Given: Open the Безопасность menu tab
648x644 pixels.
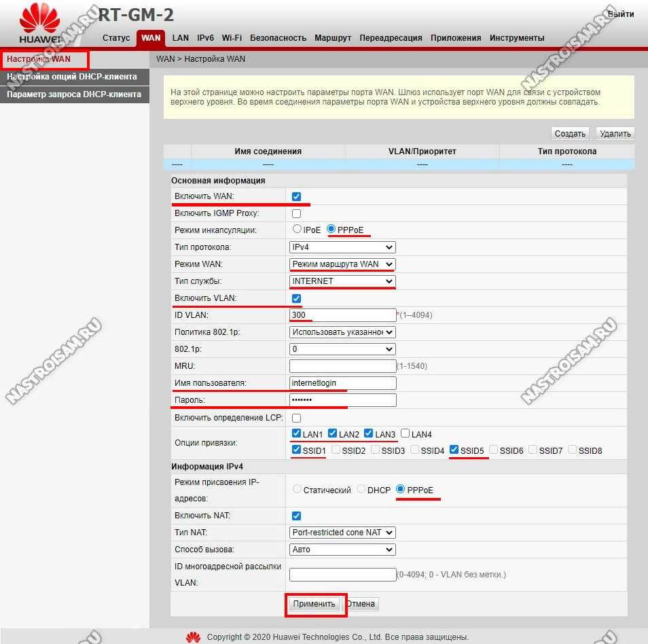Looking at the screenshot, I should click(278, 38).
